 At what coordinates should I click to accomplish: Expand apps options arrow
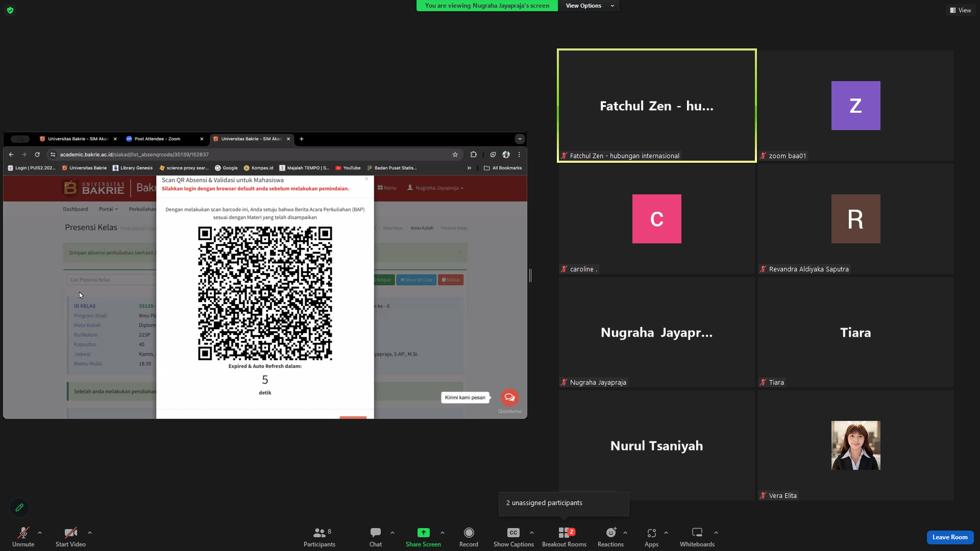[666, 533]
